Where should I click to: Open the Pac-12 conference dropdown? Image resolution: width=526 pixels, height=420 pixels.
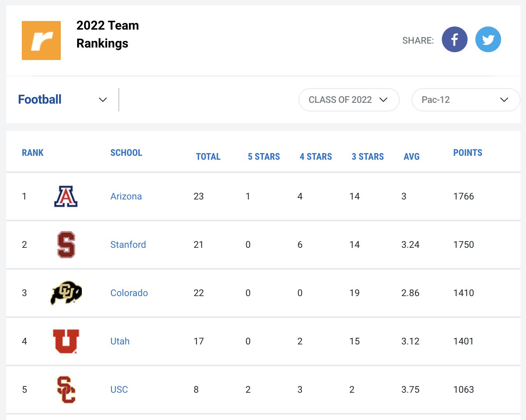pos(466,100)
